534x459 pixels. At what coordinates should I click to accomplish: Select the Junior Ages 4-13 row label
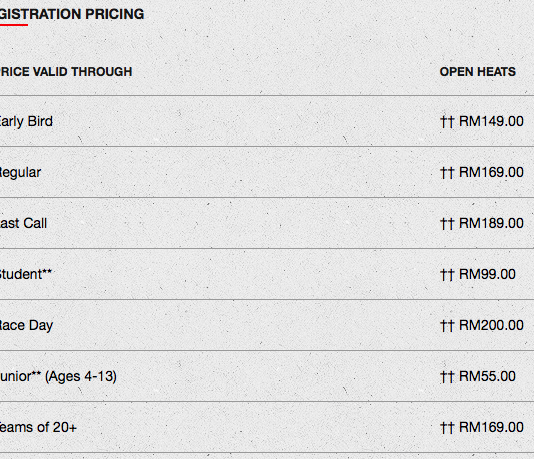click(58, 377)
